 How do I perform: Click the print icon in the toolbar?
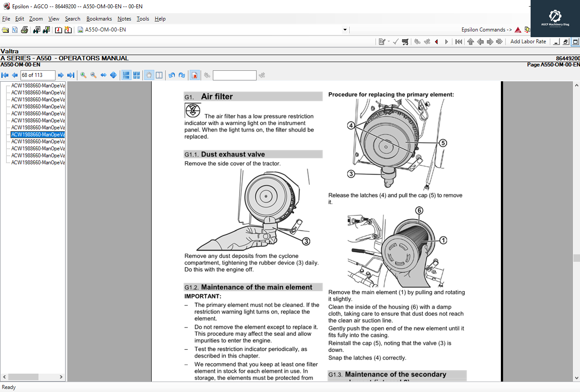pyautogui.click(x=24, y=30)
